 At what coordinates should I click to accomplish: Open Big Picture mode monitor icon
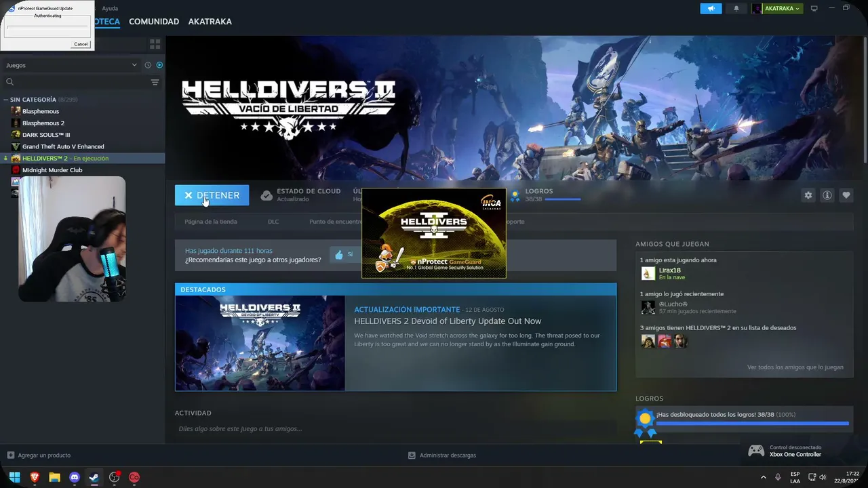[x=814, y=9]
